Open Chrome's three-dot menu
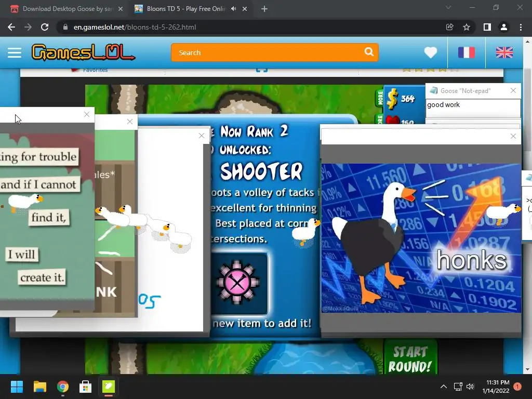 521,27
